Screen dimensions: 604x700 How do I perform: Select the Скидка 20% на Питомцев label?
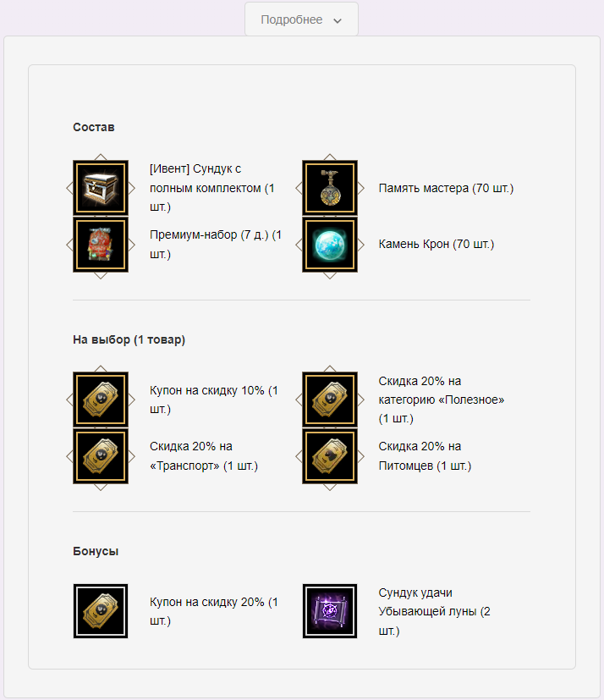tap(426, 455)
